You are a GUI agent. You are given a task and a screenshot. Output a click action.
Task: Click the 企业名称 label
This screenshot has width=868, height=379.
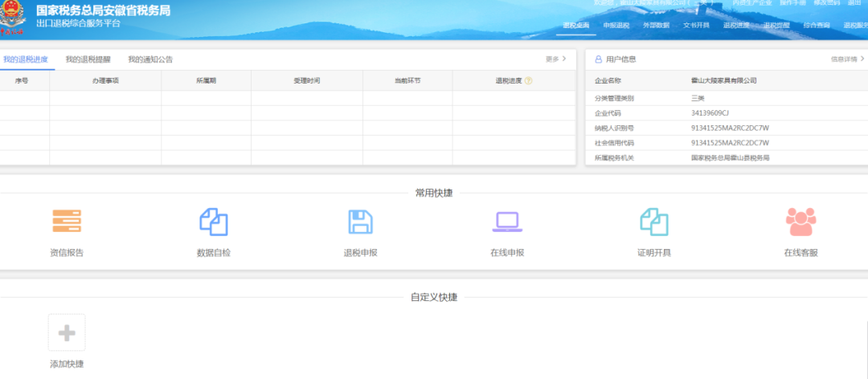coord(608,81)
